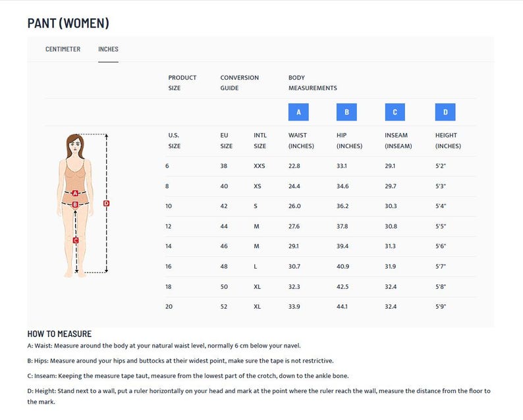Click the A: Waist measuring instruction
The image size is (523, 420).
tap(164, 346)
